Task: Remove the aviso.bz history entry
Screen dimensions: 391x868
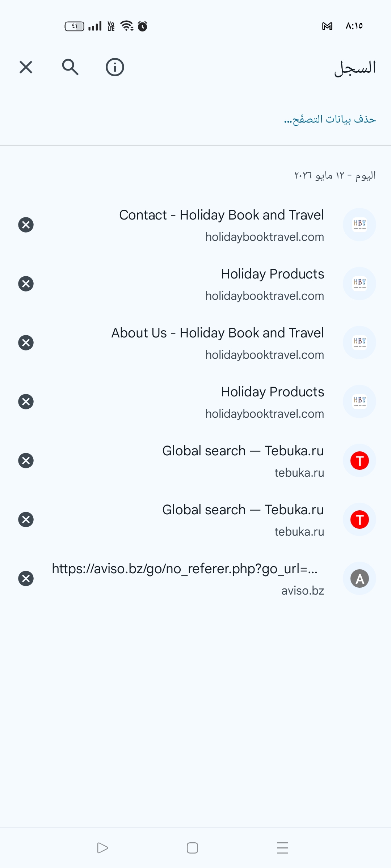Action: click(x=26, y=578)
